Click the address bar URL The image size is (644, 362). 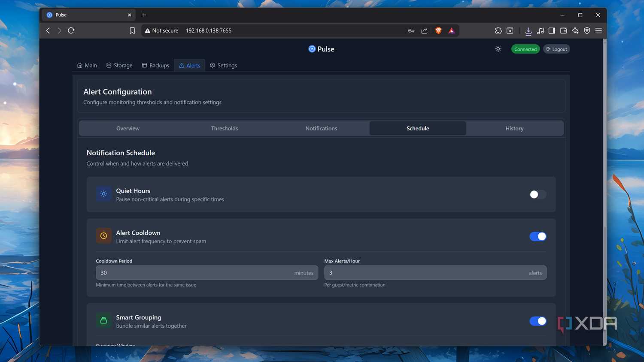(209, 30)
